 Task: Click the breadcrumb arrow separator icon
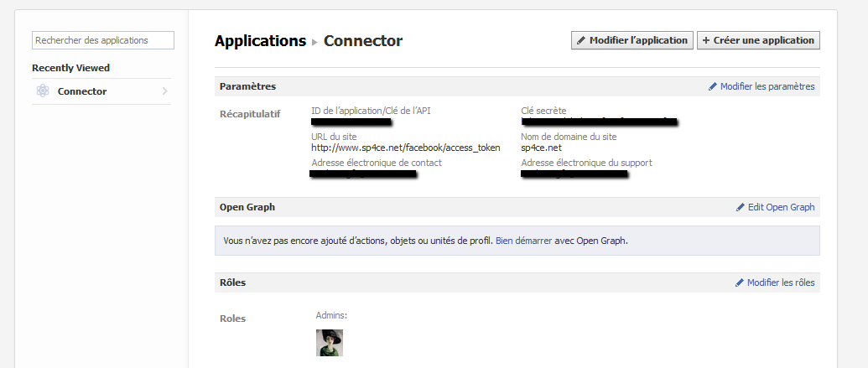pos(315,42)
